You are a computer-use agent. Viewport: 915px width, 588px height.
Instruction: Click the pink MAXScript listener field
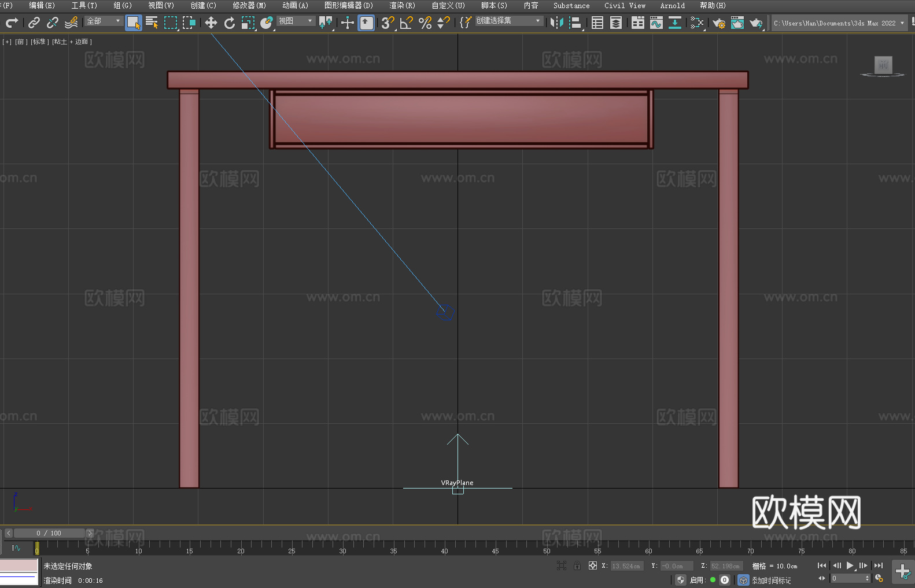[x=19, y=565]
